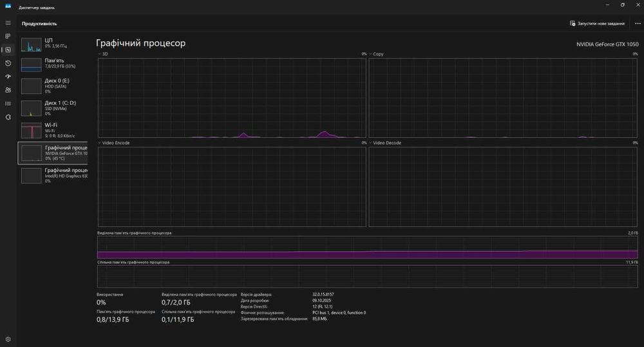Select the Wi-Fi performance item
This screenshot has height=347, width=644.
(x=54, y=130)
